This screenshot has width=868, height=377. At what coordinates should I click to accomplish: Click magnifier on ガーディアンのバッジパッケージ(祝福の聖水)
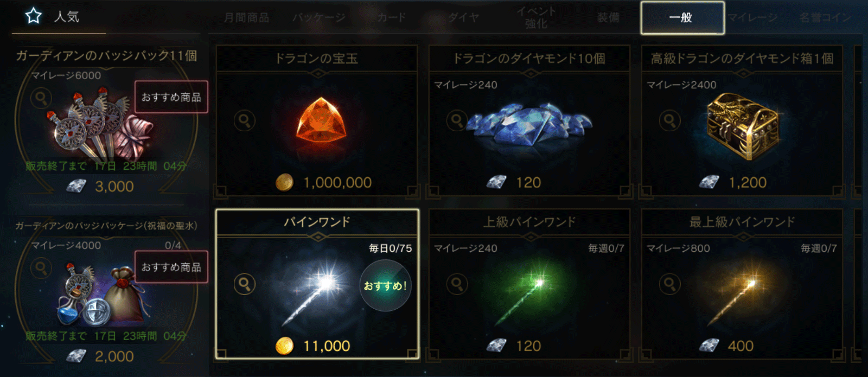[x=41, y=268]
